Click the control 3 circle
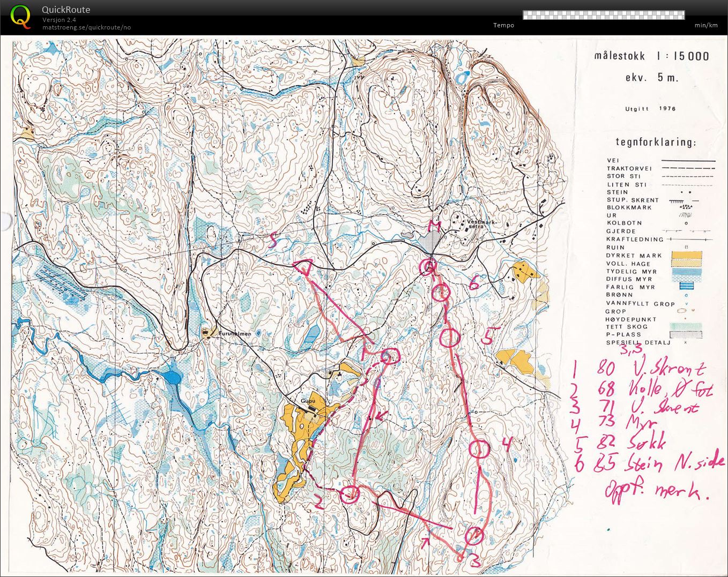The image size is (728, 577). point(475,535)
